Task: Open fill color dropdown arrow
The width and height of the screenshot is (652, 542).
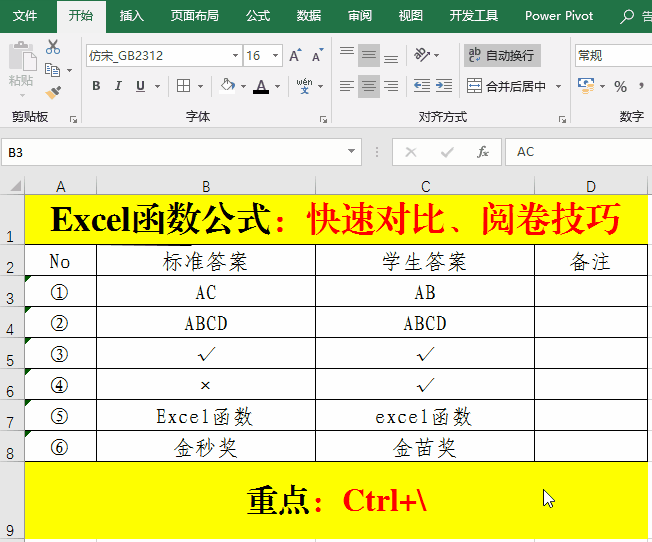Action: [x=244, y=87]
